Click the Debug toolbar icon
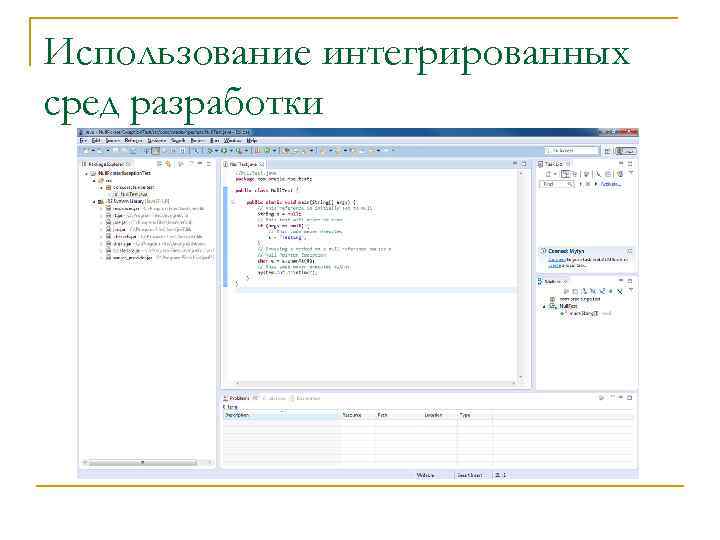The width and height of the screenshot is (720, 540). tap(210, 151)
